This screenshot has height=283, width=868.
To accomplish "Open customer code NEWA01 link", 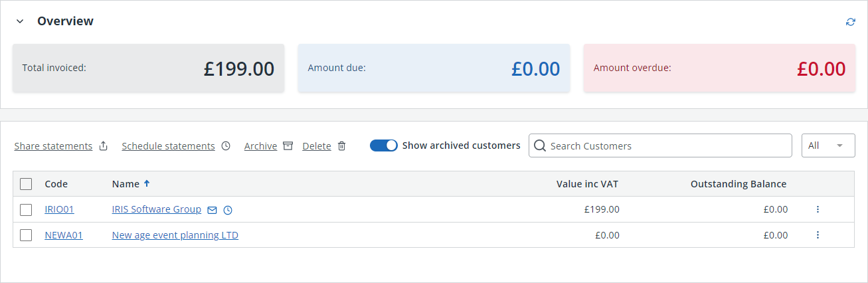I will [x=64, y=235].
